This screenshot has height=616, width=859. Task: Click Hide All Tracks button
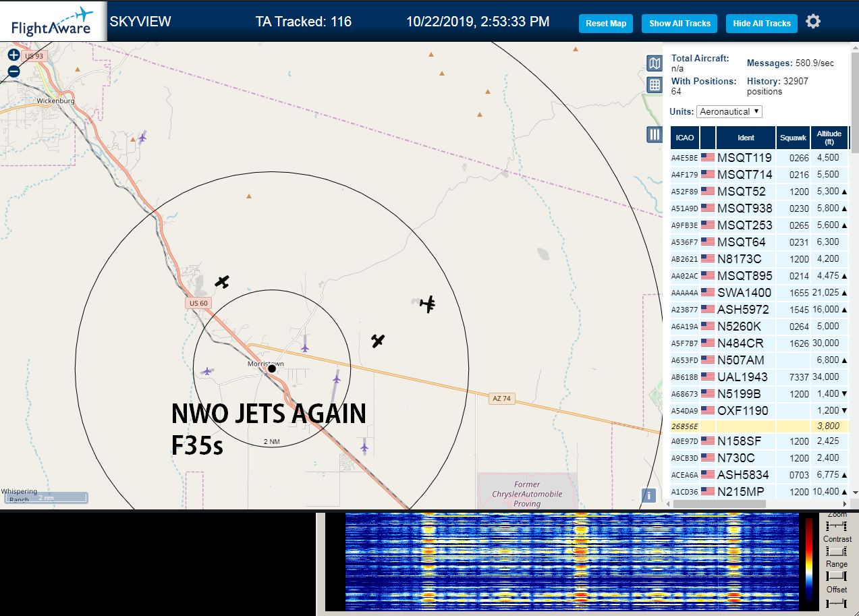pos(762,24)
